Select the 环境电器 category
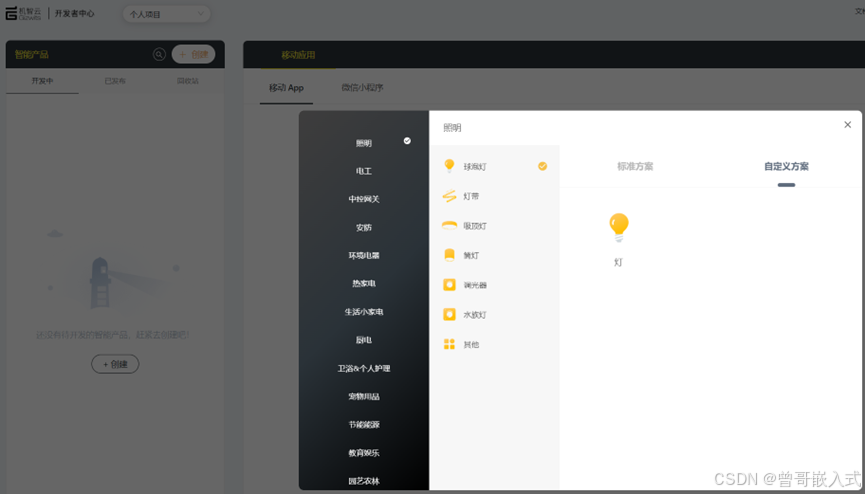 point(364,256)
